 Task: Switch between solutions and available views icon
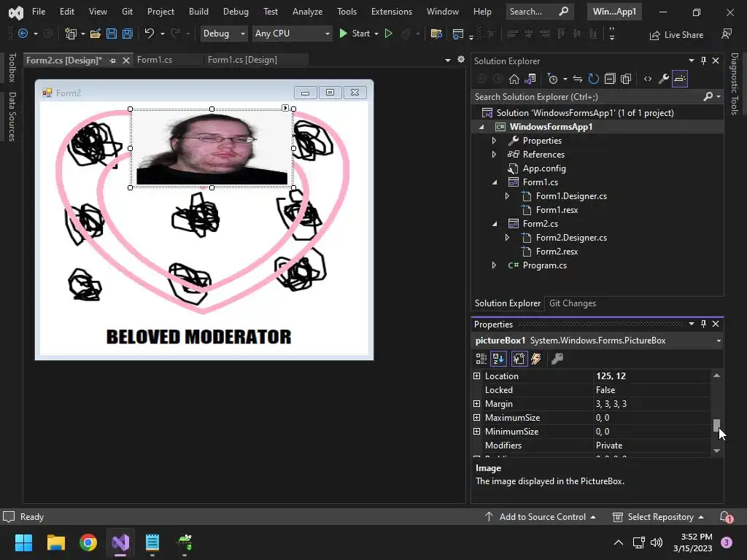pos(530,79)
